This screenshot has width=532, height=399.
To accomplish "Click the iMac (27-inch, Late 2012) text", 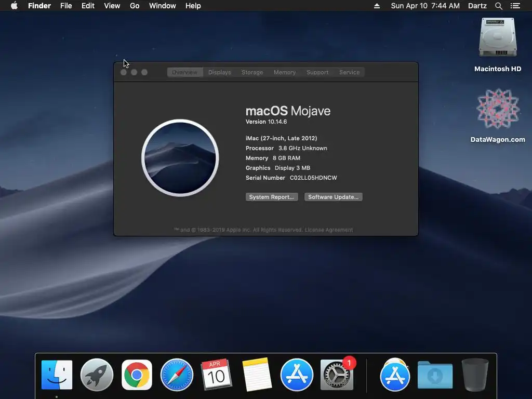I will pos(281,138).
